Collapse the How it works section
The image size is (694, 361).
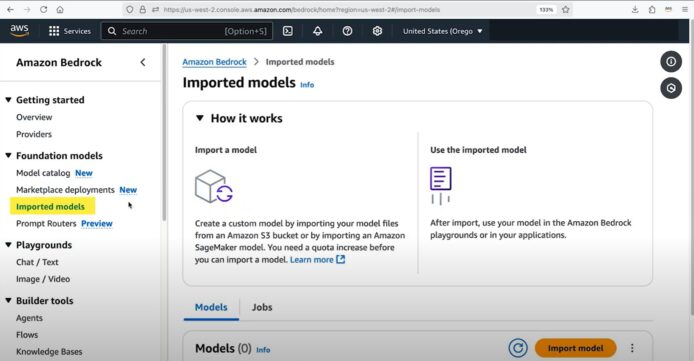click(x=200, y=118)
